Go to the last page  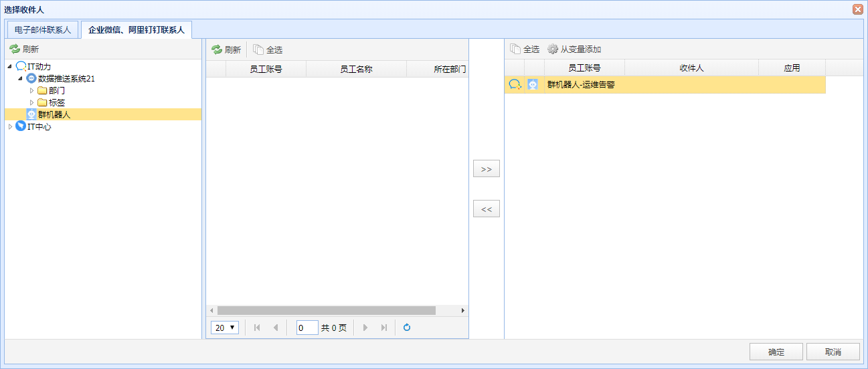pyautogui.click(x=383, y=328)
